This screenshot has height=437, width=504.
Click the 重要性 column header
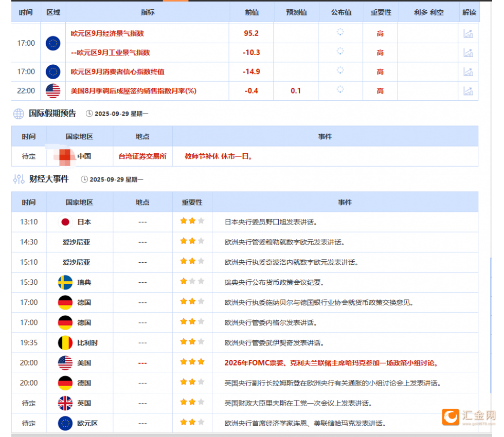point(380,12)
